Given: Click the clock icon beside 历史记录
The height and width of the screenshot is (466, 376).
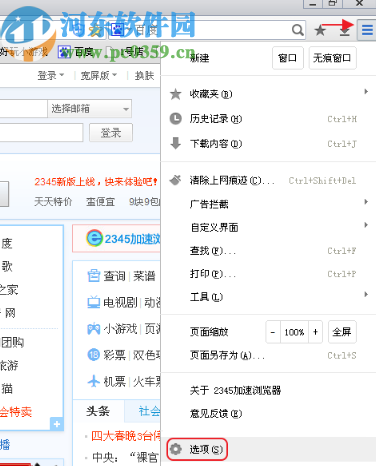Looking at the screenshot, I should pyautogui.click(x=176, y=118).
